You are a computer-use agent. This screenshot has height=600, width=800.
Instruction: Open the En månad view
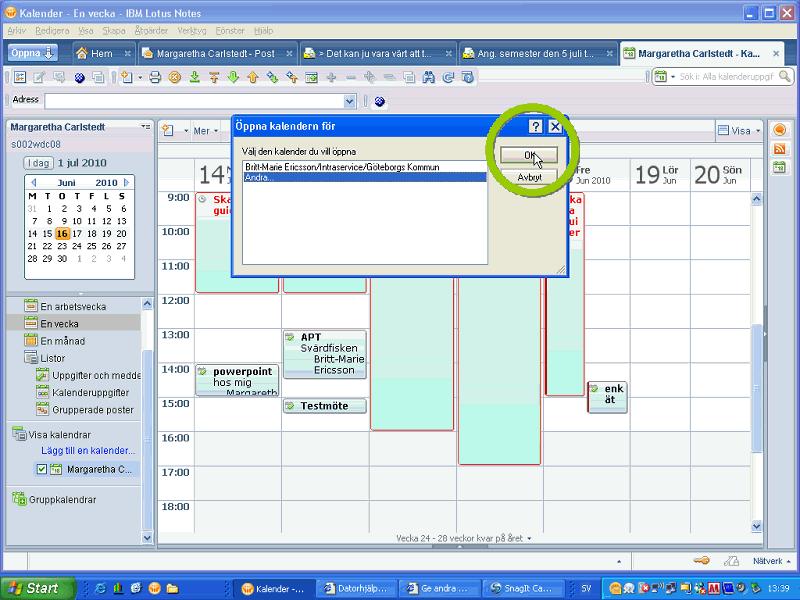[x=63, y=341]
